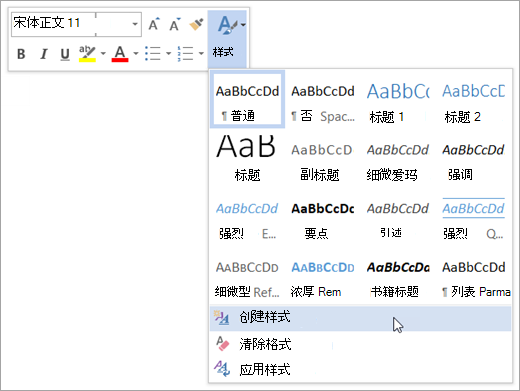This screenshot has width=520, height=391.
Task: Select the 否 Spac... style
Action: coord(323,99)
